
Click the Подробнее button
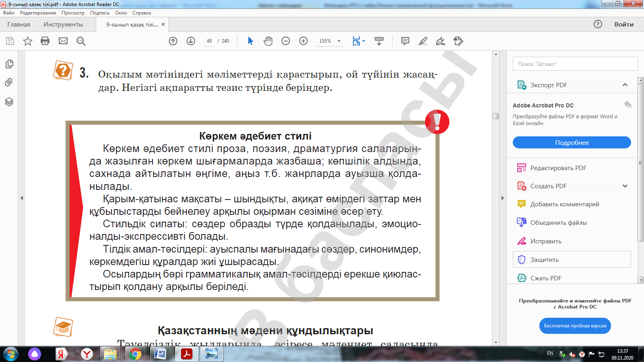point(572,143)
